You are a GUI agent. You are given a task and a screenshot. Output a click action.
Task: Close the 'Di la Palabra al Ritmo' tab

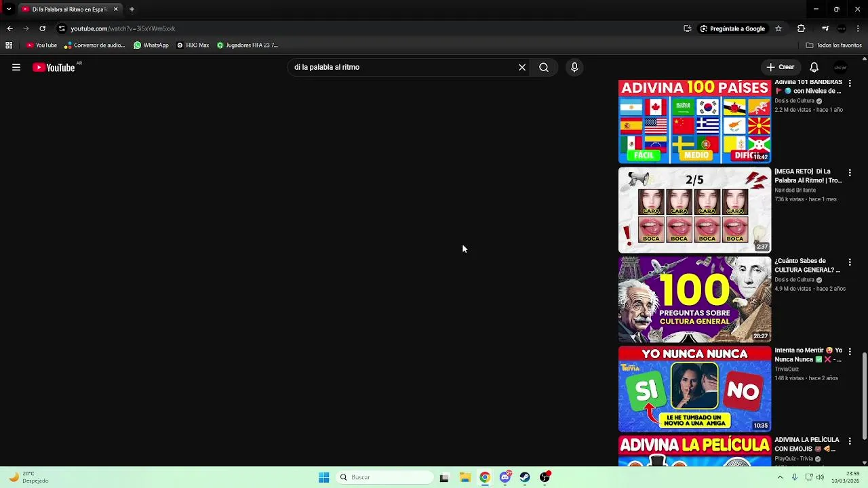pos(115,9)
